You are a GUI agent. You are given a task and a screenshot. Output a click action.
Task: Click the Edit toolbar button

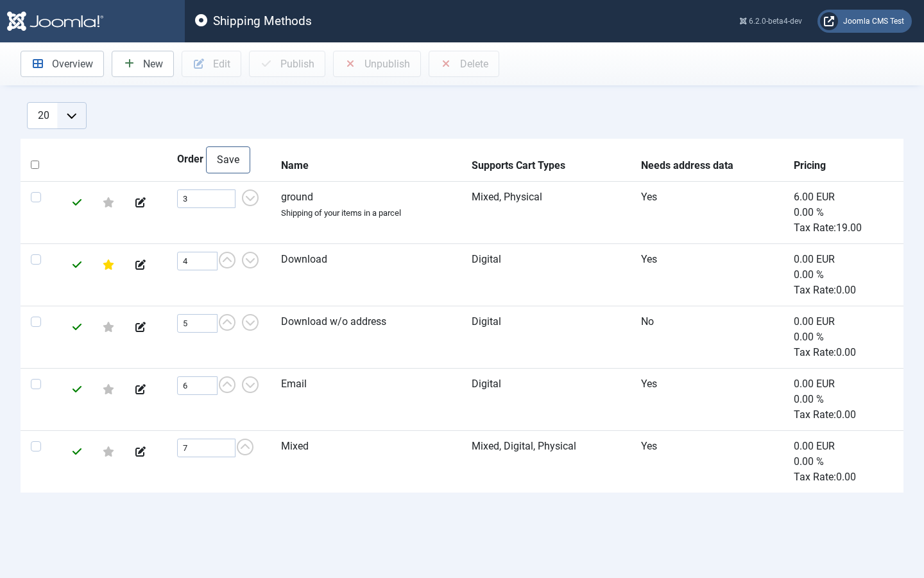point(211,64)
